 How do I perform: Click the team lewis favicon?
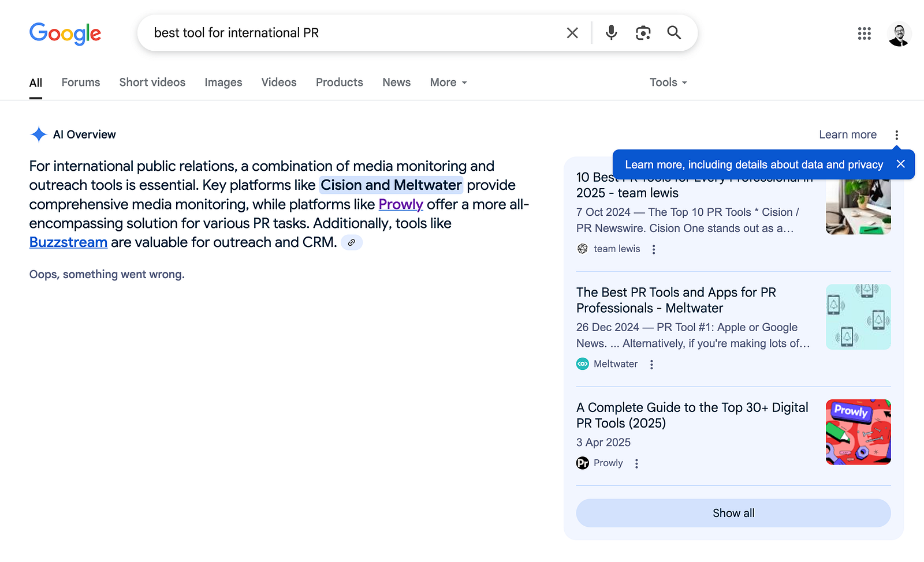583,249
